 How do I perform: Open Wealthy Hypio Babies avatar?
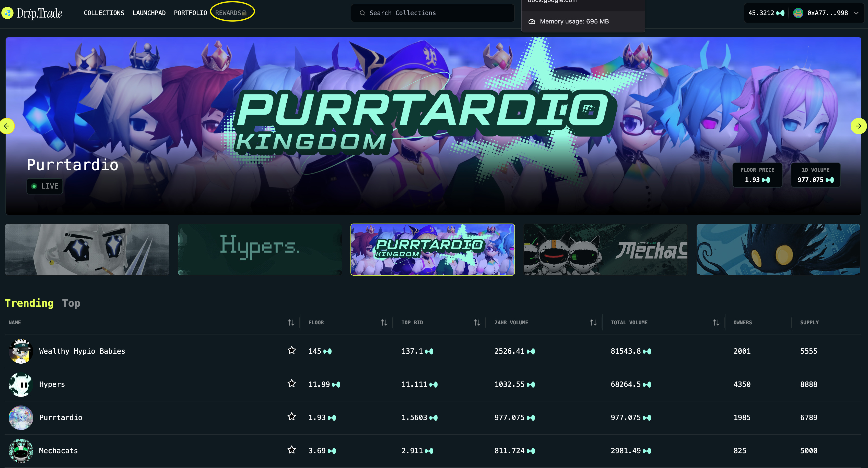(x=21, y=351)
